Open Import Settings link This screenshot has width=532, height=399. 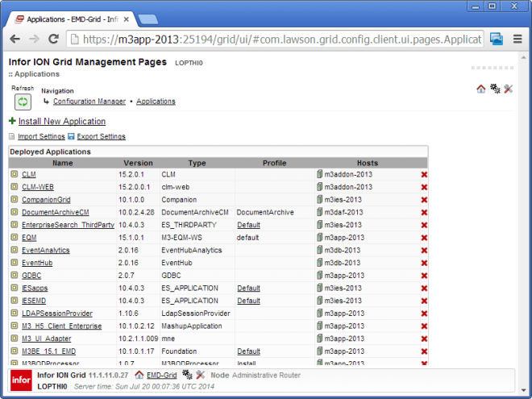click(x=41, y=137)
